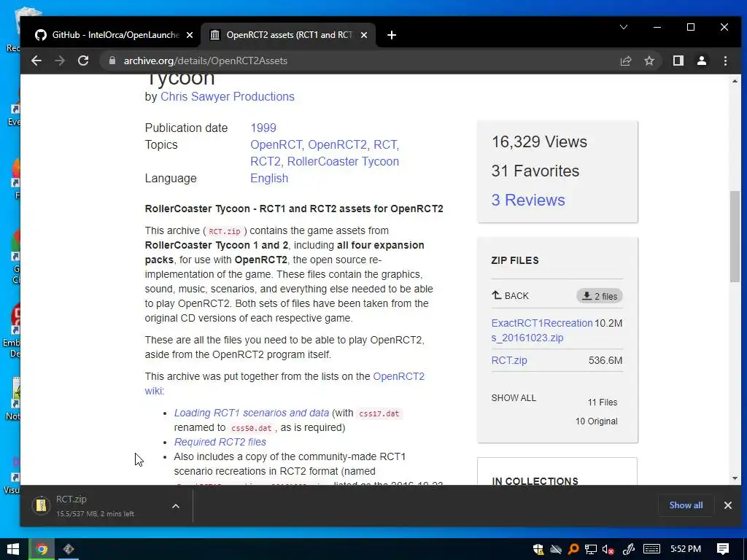
Task: Open the OpenRCT2 wiki link
Action: [x=285, y=384]
